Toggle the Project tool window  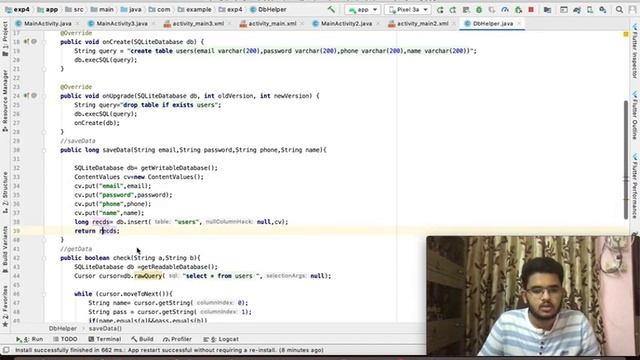[x=5, y=39]
